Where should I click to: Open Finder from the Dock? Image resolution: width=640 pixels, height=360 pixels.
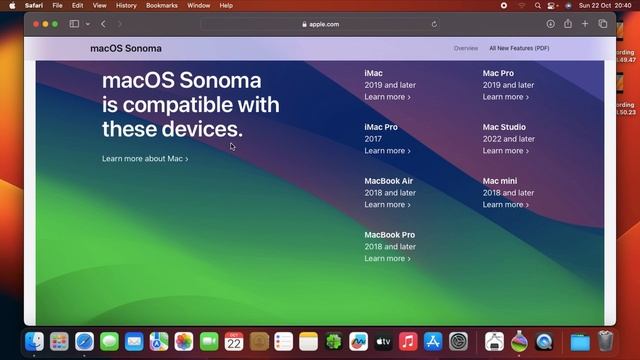[34, 341]
